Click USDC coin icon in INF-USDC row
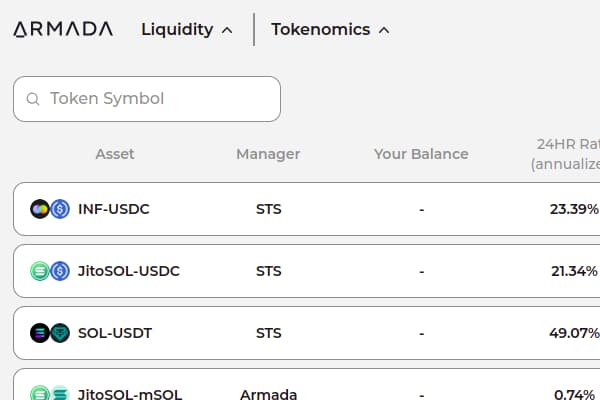 click(x=60, y=209)
